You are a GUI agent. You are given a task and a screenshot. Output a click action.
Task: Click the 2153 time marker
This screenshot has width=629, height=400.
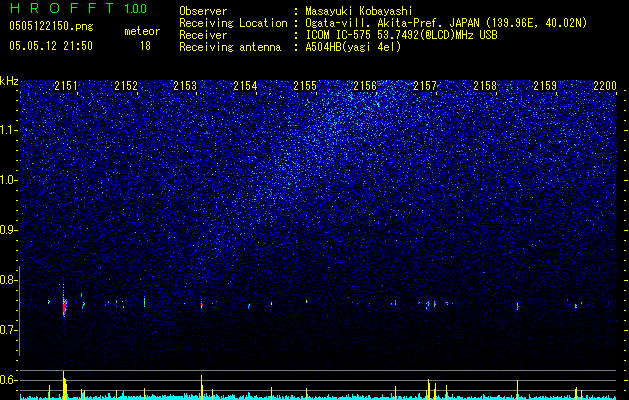pyautogui.click(x=185, y=86)
